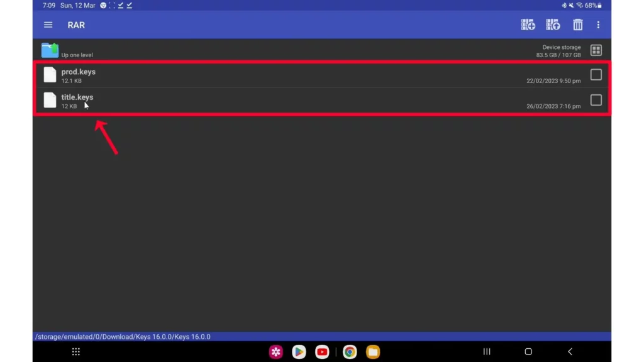Launch the pink flower Gallery app
This screenshot has width=644, height=362.
pyautogui.click(x=276, y=352)
